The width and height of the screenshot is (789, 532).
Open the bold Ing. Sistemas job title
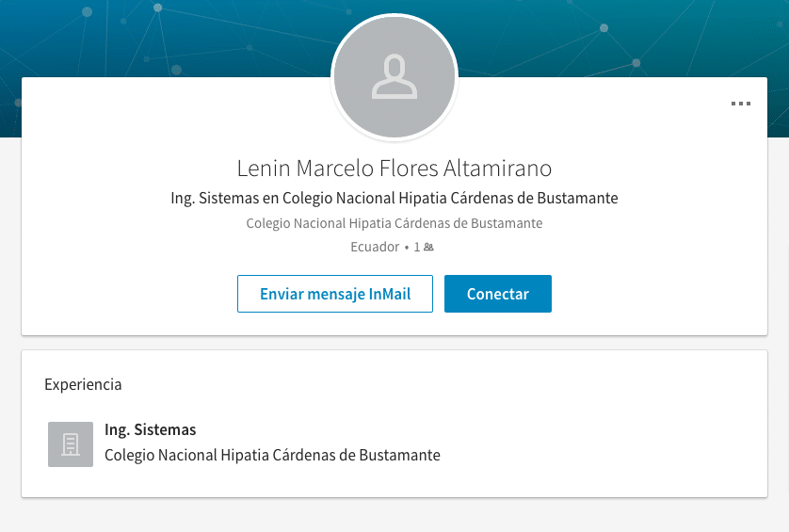pos(151,429)
